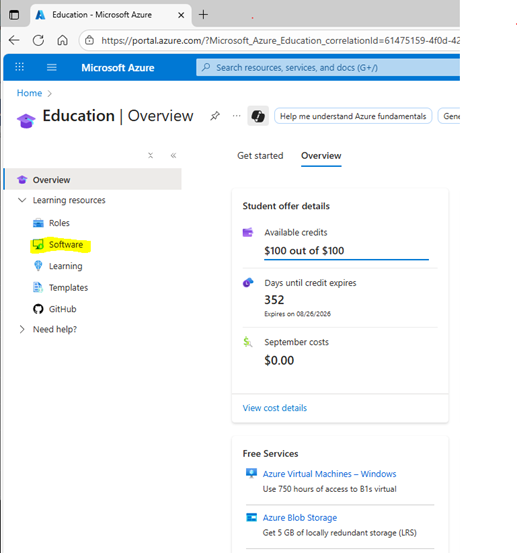Screen dimensions: 517x553
Task: Select the '352' days value
Action: [274, 300]
